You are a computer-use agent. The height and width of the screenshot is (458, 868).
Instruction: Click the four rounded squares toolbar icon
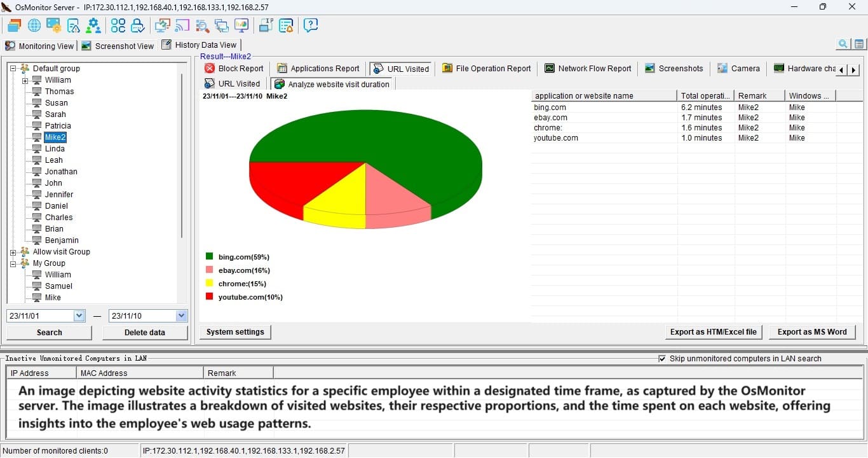[x=118, y=25]
